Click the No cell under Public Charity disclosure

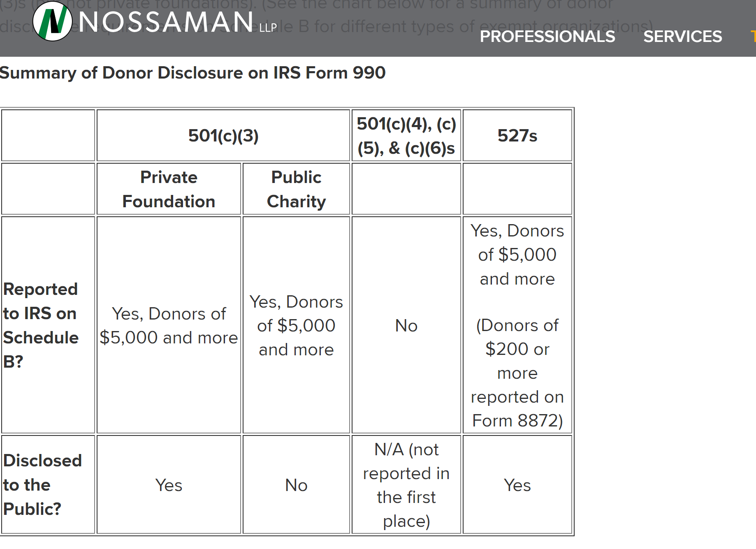coord(296,485)
